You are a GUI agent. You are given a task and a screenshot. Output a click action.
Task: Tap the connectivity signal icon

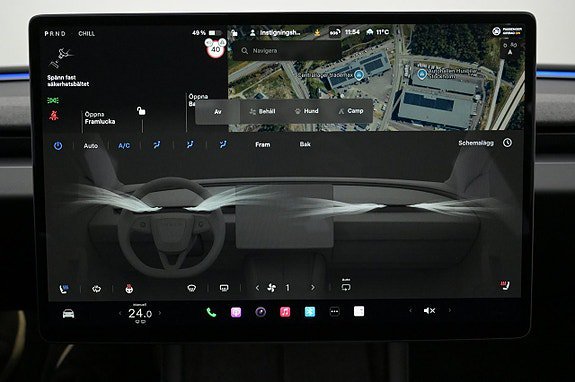[x=334, y=33]
